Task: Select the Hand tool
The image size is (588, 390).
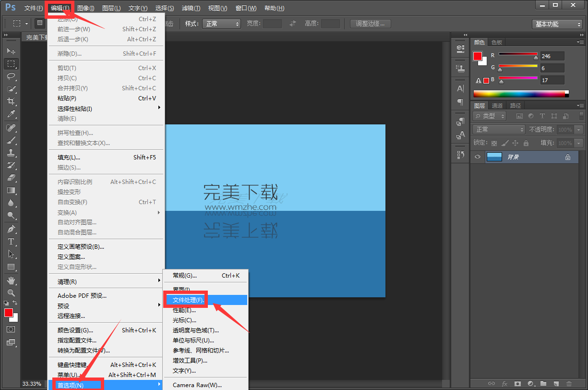Action: coord(11,280)
